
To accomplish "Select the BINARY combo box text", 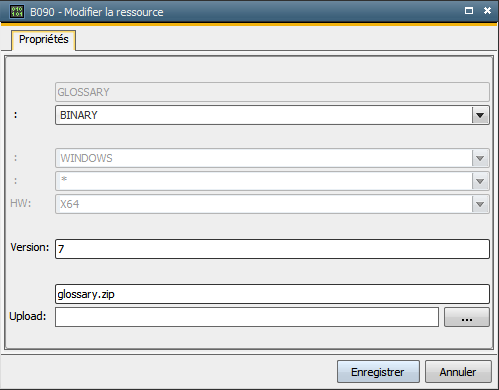I will click(79, 115).
